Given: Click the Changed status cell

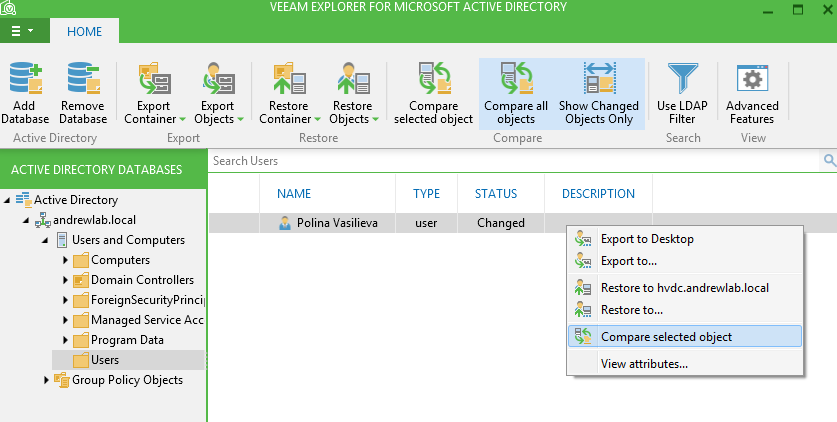Looking at the screenshot, I should point(501,223).
